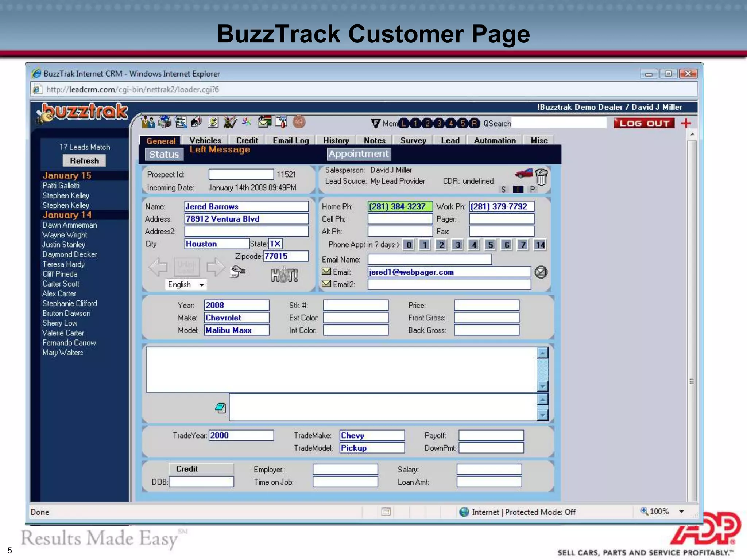Click the hand-holding-card icon near arrows
The height and width of the screenshot is (560, 747).
coord(238,271)
